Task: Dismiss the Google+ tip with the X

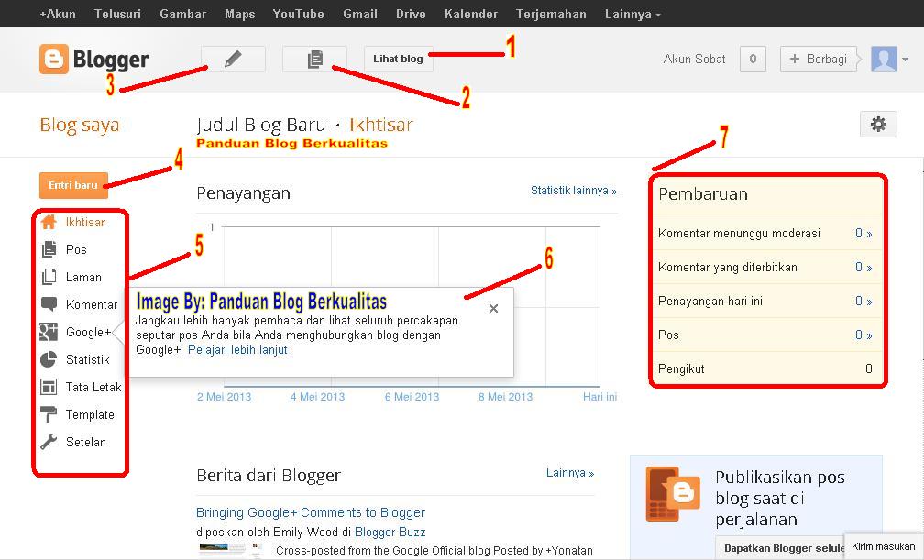Action: pyautogui.click(x=493, y=308)
